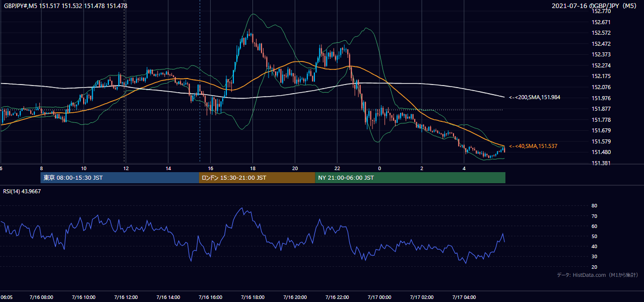Click hour label 20 under the price chart
644x302 pixels.
(x=295, y=168)
